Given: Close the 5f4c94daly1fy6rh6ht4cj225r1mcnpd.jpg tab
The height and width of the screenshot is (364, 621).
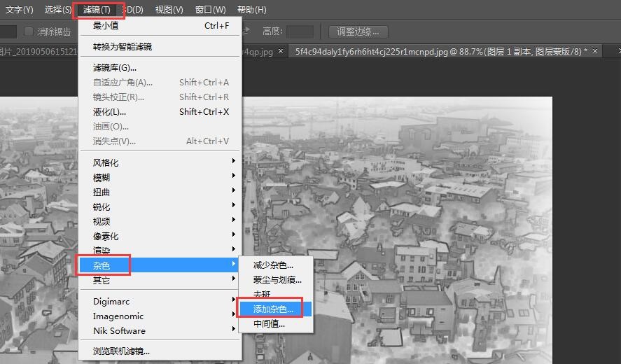Looking at the screenshot, I should click(x=595, y=50).
